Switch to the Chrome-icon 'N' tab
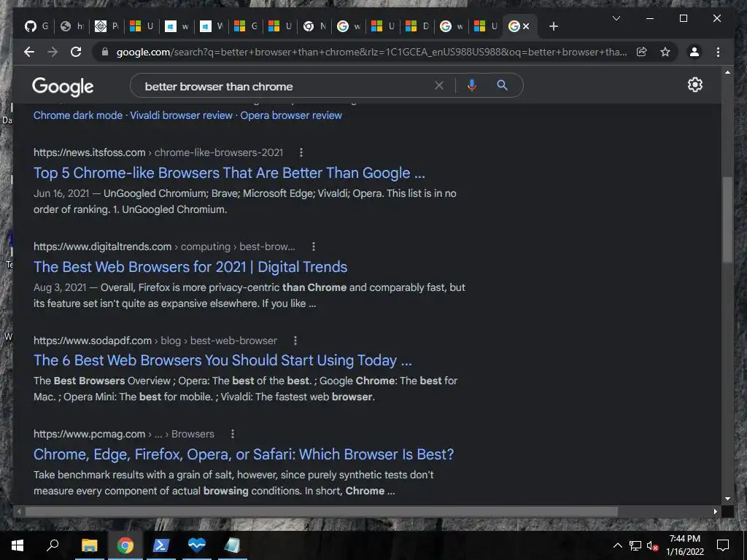 click(315, 26)
